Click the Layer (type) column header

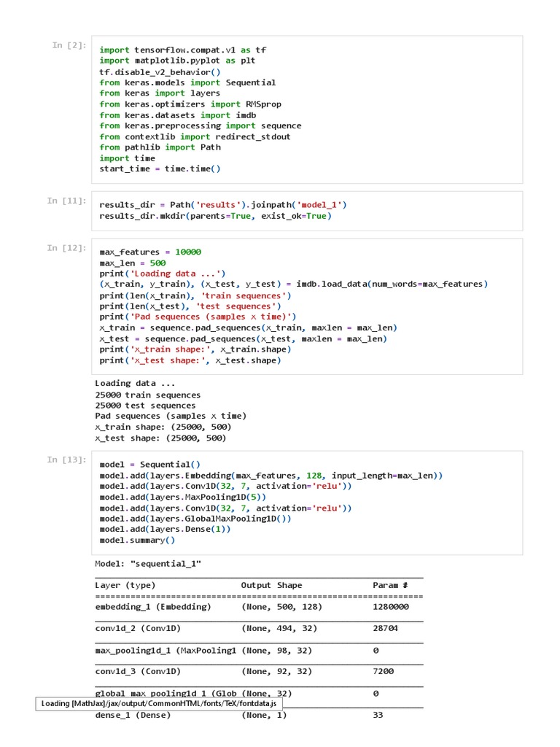tap(125, 586)
